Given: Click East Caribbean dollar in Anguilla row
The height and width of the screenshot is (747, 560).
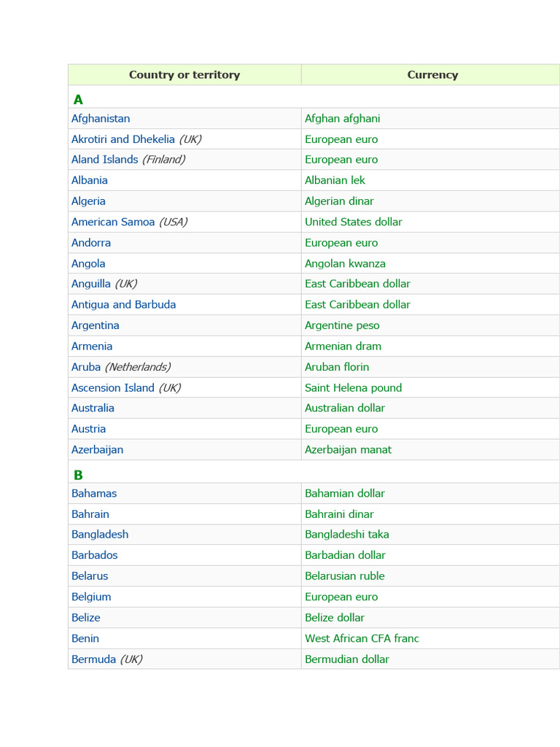Looking at the screenshot, I should point(357,284).
